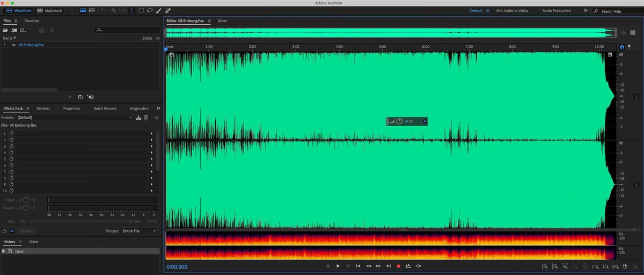644x275 pixels.
Task: Toggle Files panel Loop Playback
Action: click(x=80, y=97)
